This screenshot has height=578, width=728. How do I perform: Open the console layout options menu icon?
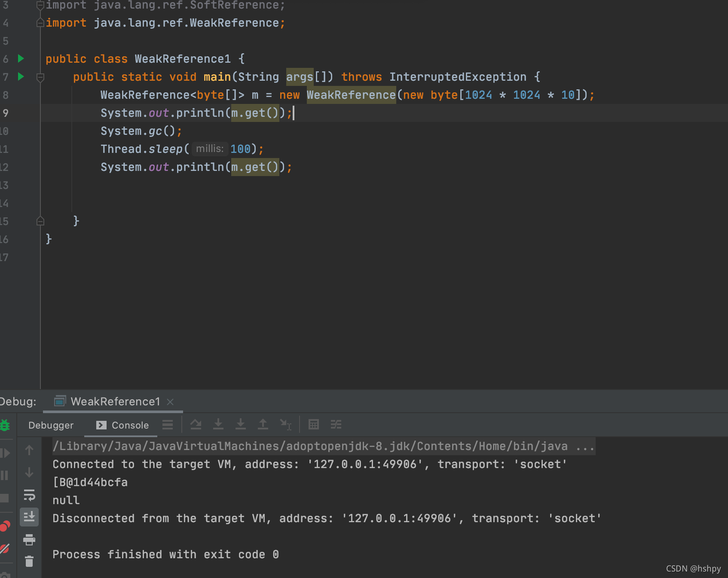click(x=168, y=425)
